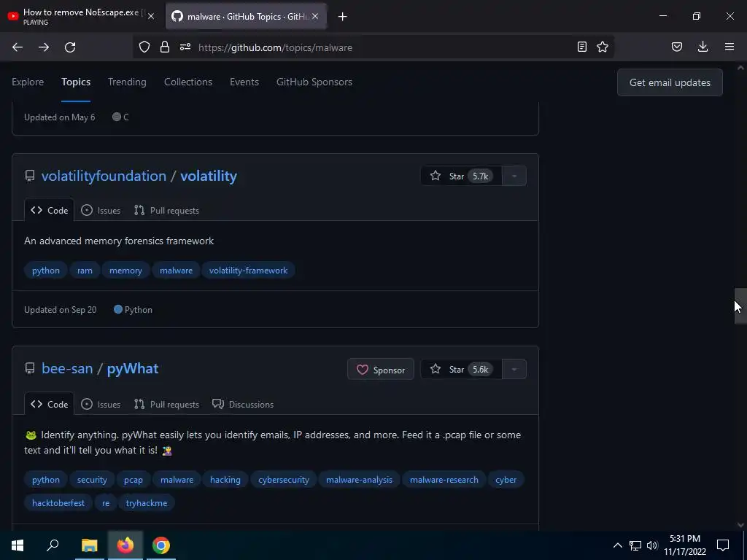The width and height of the screenshot is (747, 560).
Task: Open Pull requests tab for volatility
Action: coord(166,211)
